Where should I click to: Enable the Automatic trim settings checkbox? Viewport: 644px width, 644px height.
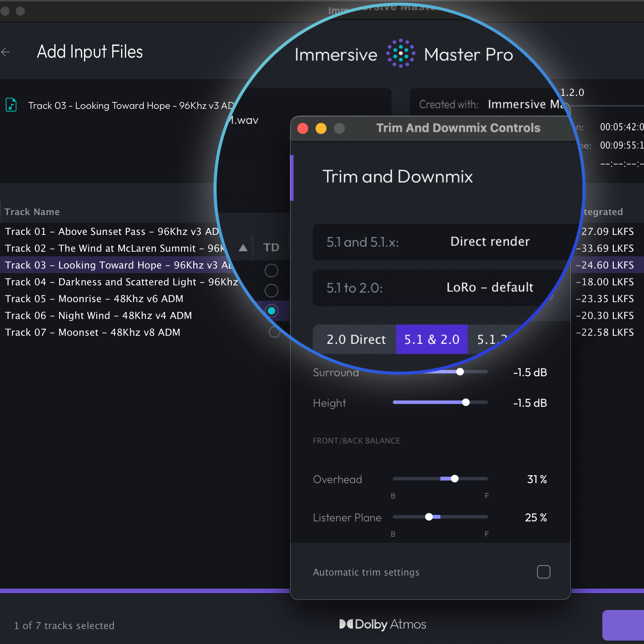tap(544, 572)
